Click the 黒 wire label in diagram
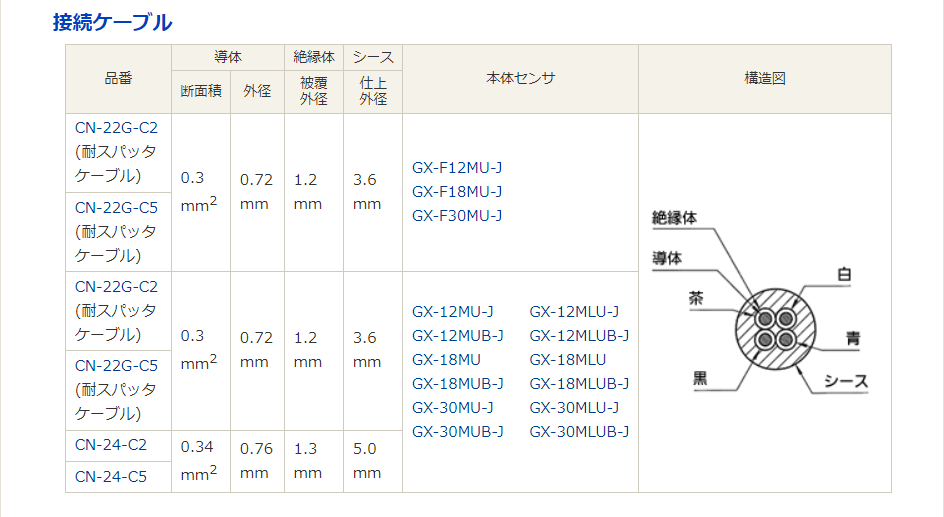Image resolution: width=944 pixels, height=517 pixels. [x=700, y=379]
